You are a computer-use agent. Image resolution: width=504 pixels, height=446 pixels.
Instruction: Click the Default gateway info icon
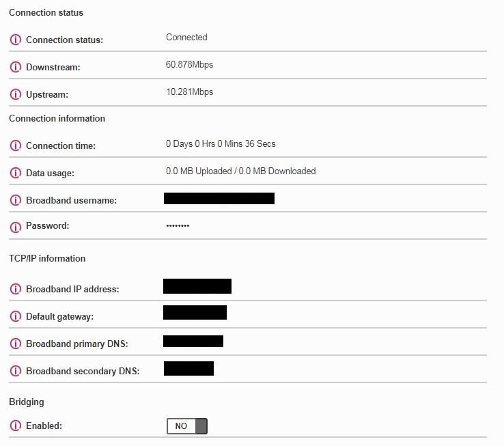(x=16, y=316)
